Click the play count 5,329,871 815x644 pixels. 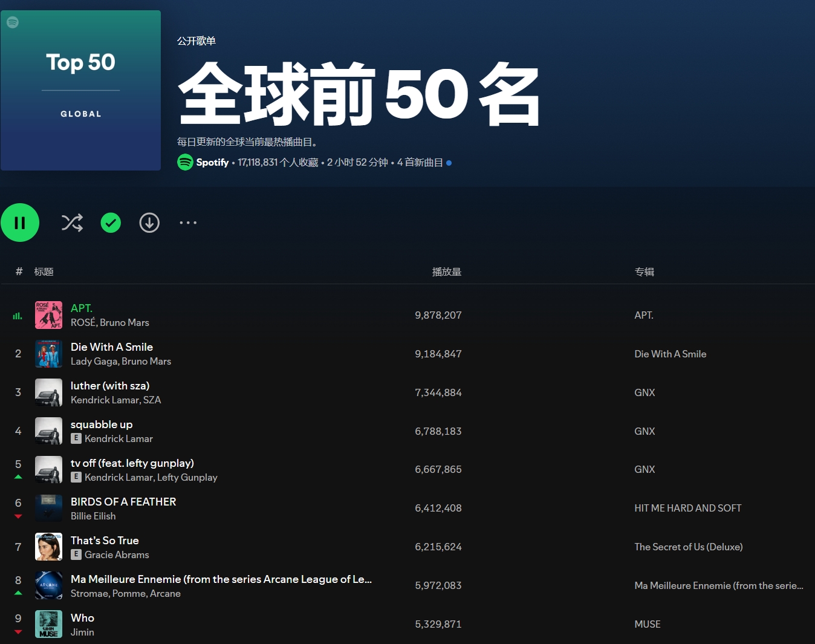pos(438,624)
